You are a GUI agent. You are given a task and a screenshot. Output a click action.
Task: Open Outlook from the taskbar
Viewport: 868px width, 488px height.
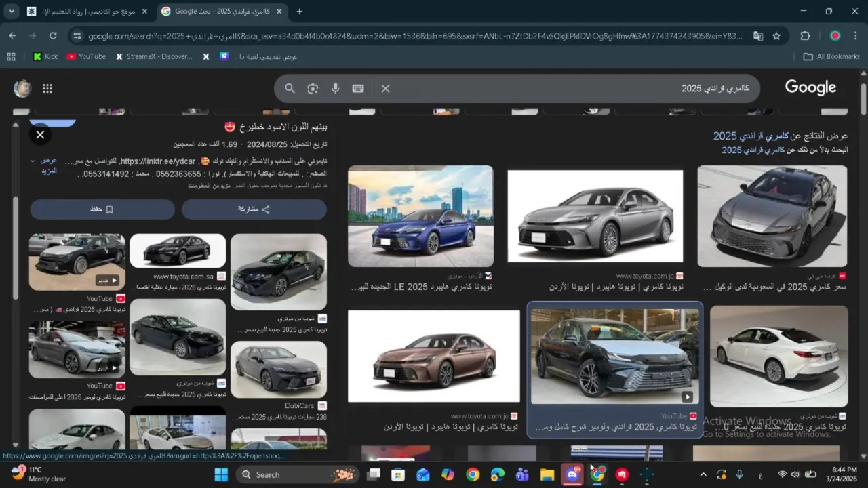pos(423,474)
